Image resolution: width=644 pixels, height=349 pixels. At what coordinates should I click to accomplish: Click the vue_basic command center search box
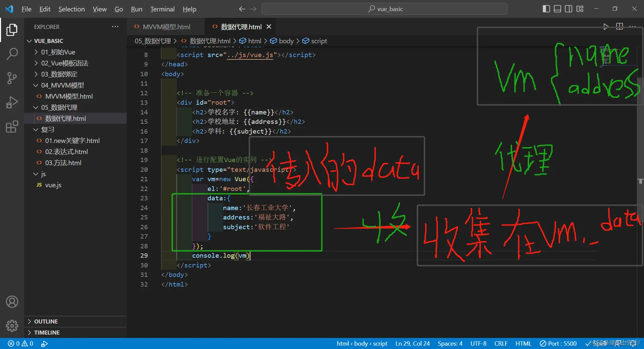click(x=384, y=9)
